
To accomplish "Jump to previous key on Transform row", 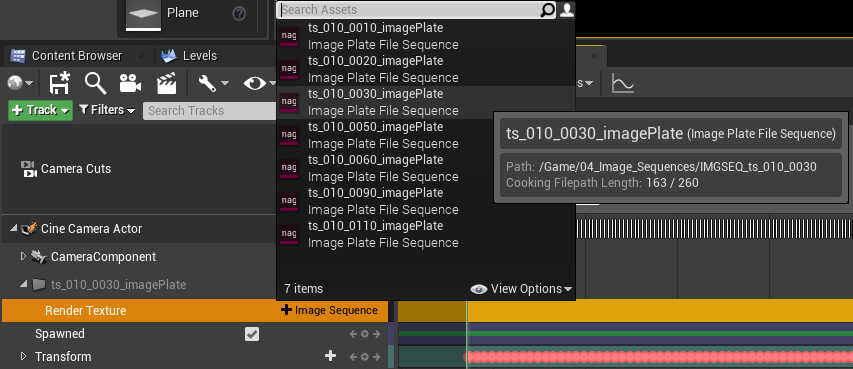I will tap(354, 357).
